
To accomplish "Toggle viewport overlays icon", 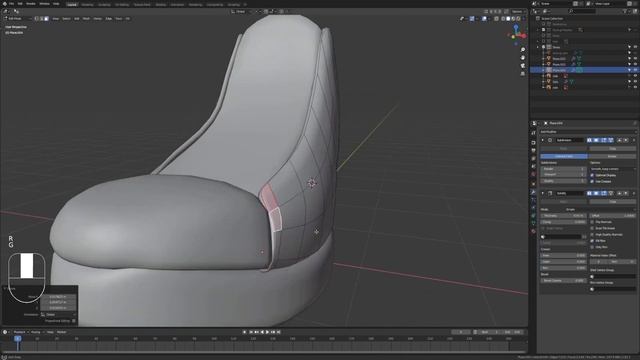I will [484, 18].
